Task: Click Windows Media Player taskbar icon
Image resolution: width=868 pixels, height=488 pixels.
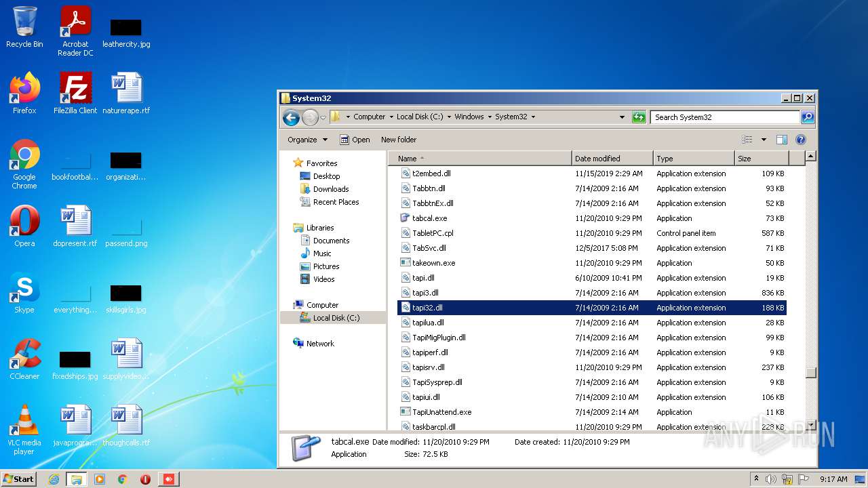Action: coord(99,479)
